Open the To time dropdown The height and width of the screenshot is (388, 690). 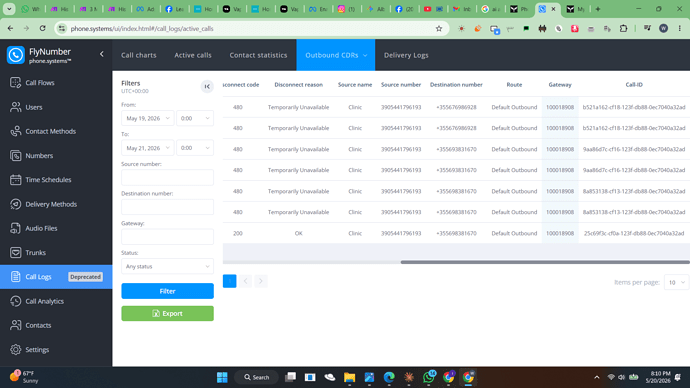[195, 148]
